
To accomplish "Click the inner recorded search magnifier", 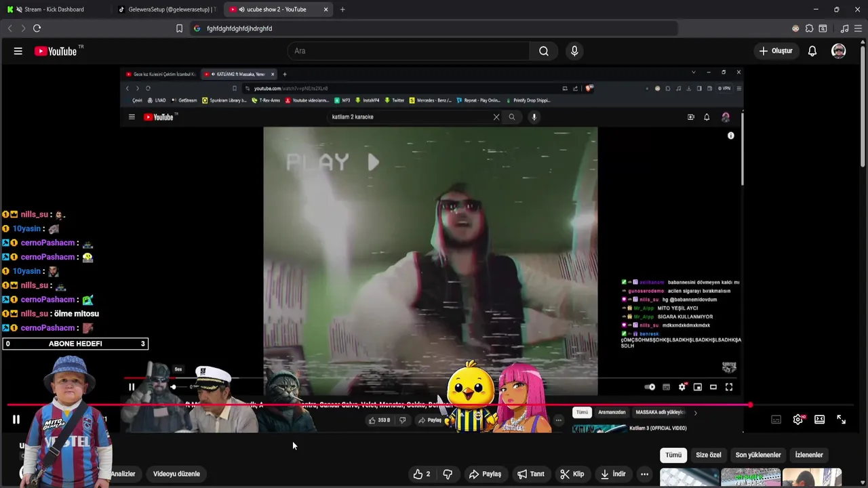I will (512, 117).
